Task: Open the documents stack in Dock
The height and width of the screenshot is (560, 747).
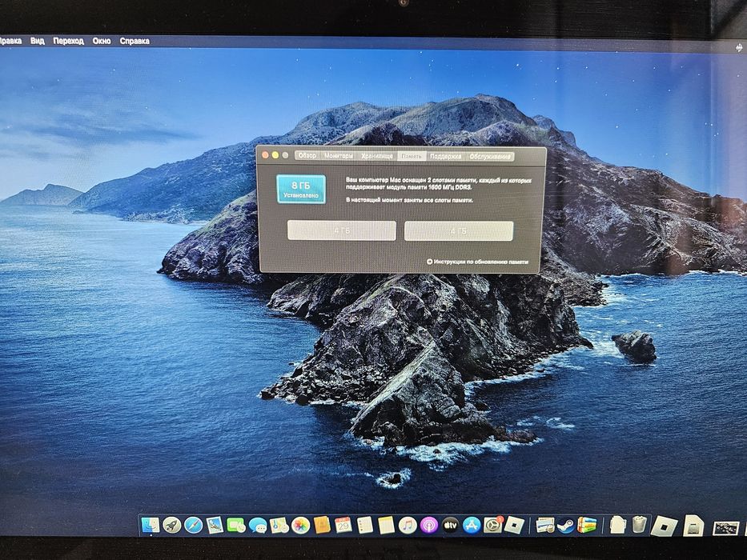Action: (618, 524)
